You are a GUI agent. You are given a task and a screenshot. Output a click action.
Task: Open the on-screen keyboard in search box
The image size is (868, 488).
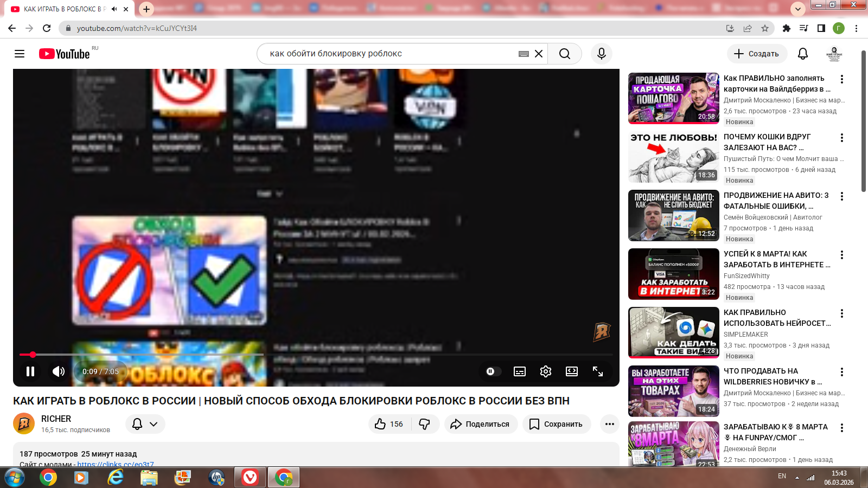524,54
